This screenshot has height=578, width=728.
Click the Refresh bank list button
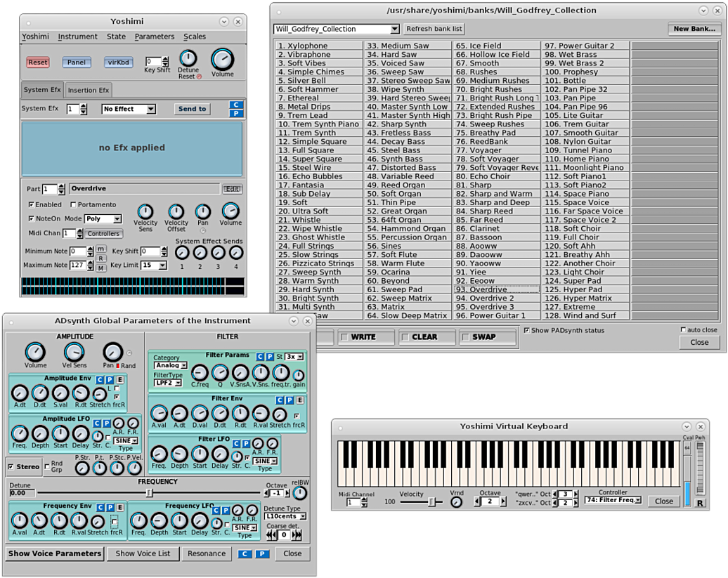[434, 29]
